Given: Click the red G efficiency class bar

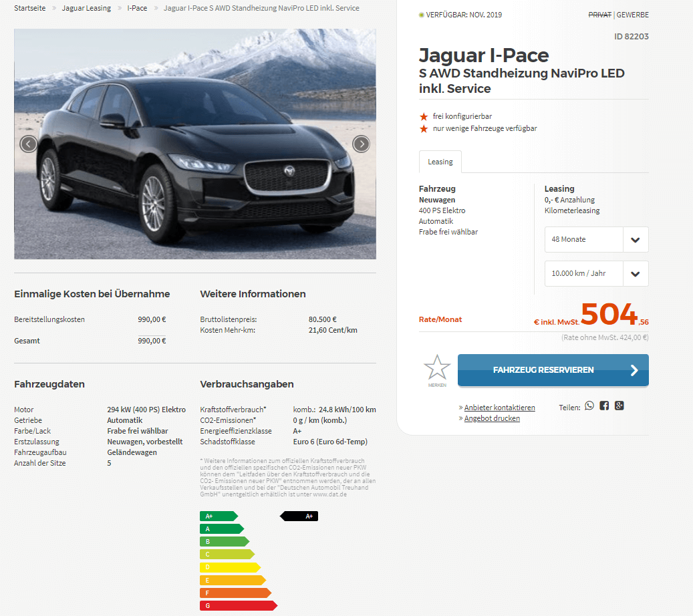Looking at the screenshot, I should click(239, 606).
